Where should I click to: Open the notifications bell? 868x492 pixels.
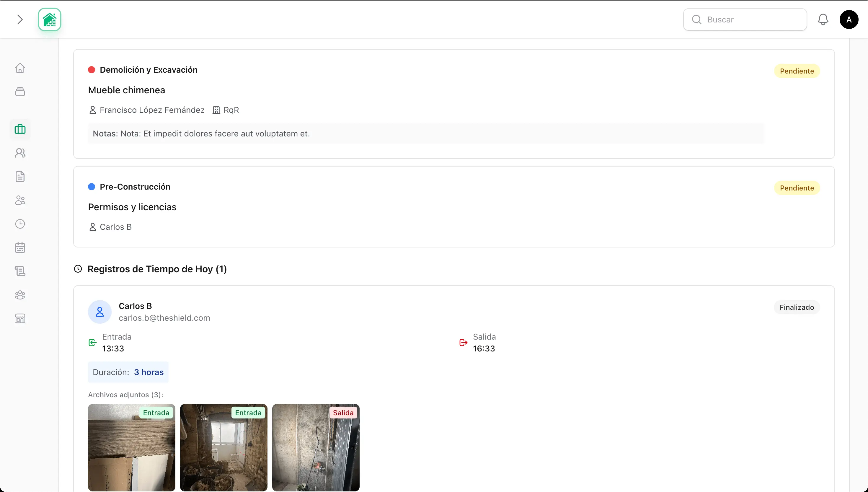(823, 19)
